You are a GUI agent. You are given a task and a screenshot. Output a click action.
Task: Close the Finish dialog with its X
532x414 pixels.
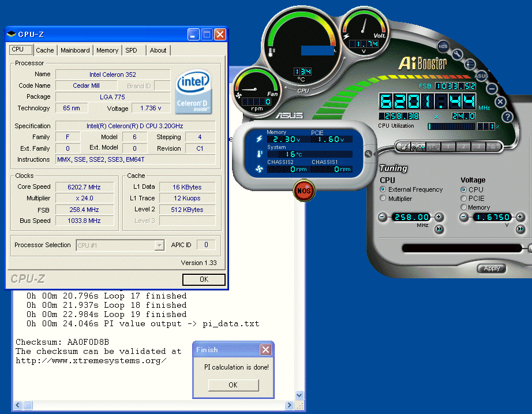point(265,349)
